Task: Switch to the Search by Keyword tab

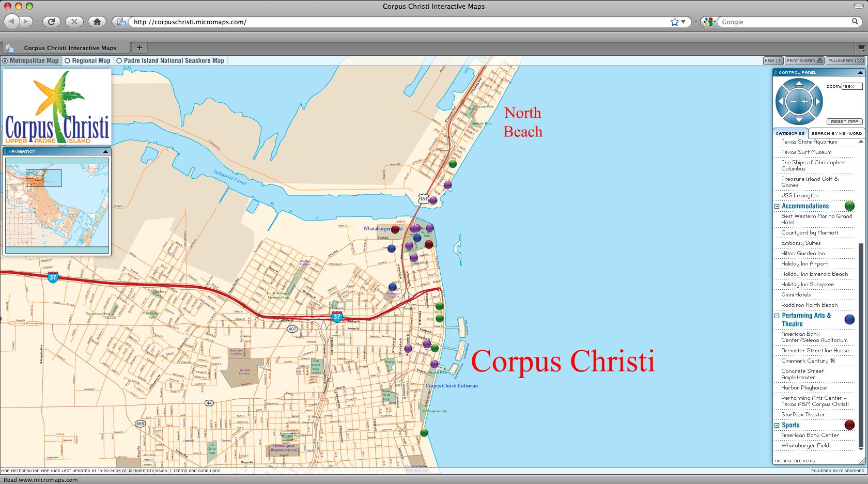Action: click(836, 133)
